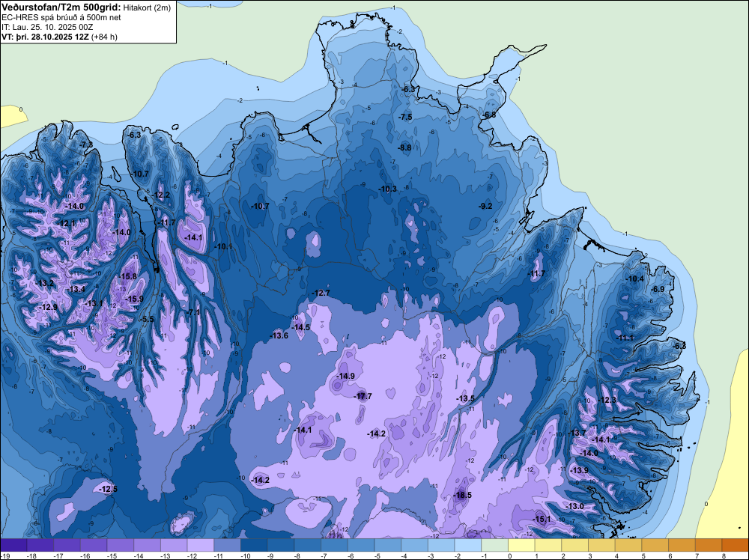
Task: Click the -12.1 temperature reading
Action: [x=67, y=223]
